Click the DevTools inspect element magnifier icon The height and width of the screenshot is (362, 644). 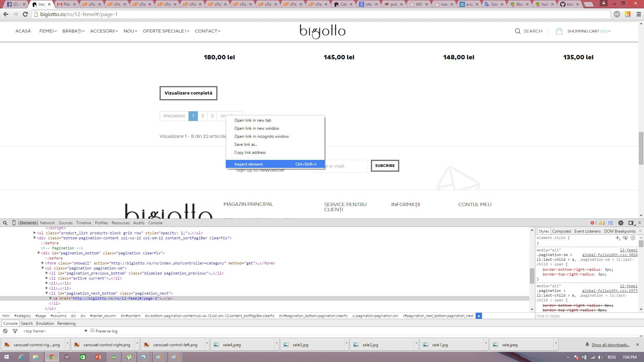5,223
